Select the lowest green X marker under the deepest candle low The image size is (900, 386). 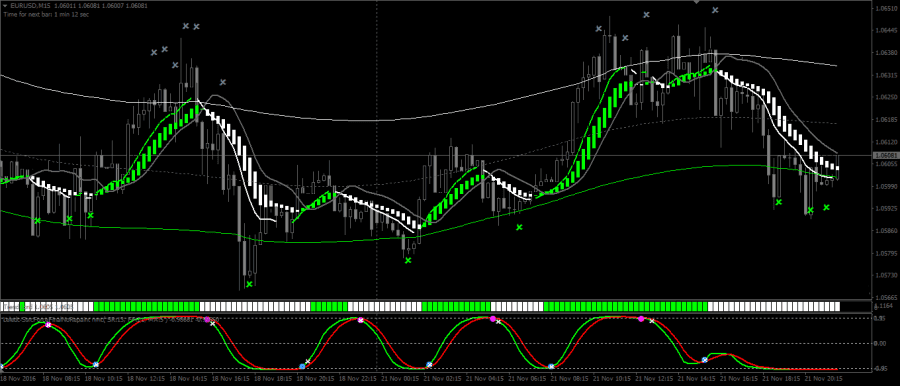pyautogui.click(x=249, y=284)
